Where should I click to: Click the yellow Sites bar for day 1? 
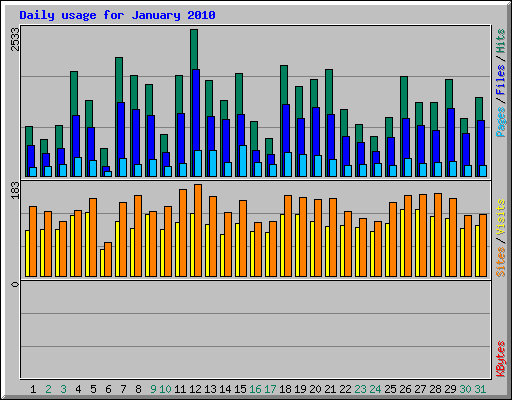pos(27,253)
